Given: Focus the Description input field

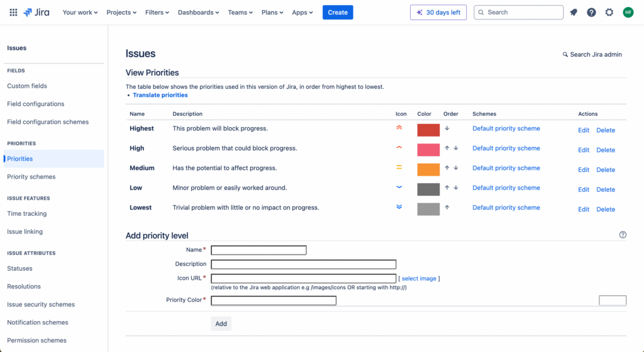Looking at the screenshot, I should 304,264.
